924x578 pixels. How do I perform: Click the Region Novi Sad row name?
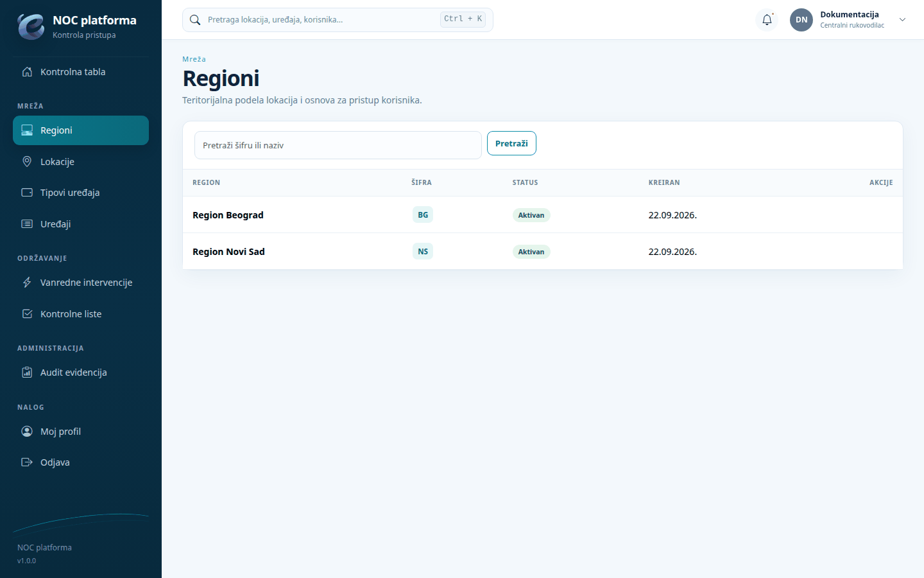tap(228, 252)
